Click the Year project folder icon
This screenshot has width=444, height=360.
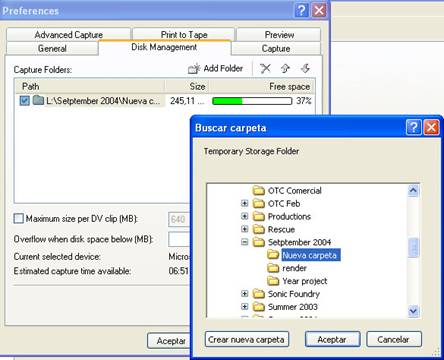pyautogui.click(x=273, y=281)
